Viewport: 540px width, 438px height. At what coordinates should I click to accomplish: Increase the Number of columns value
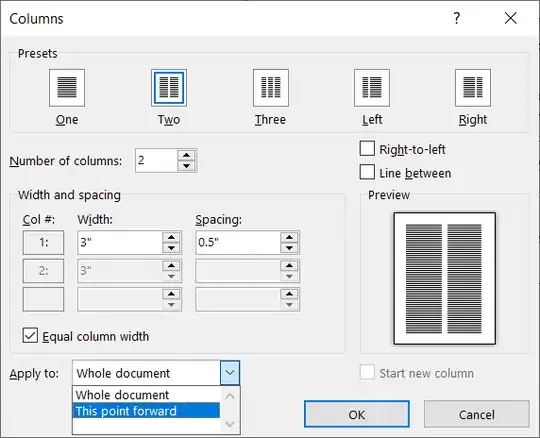(x=186, y=155)
